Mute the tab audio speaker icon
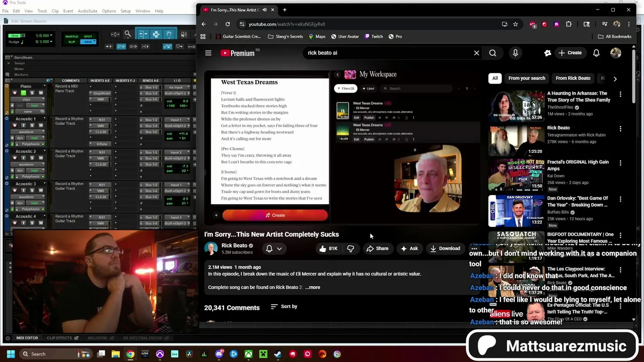Screen dimensions: 644x362 (265, 10)
